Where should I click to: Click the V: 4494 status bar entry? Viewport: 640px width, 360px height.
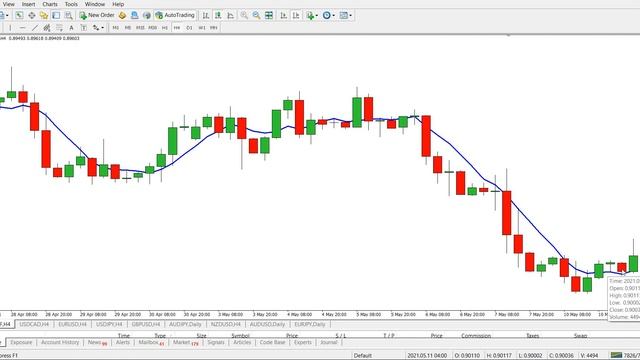[589, 356]
